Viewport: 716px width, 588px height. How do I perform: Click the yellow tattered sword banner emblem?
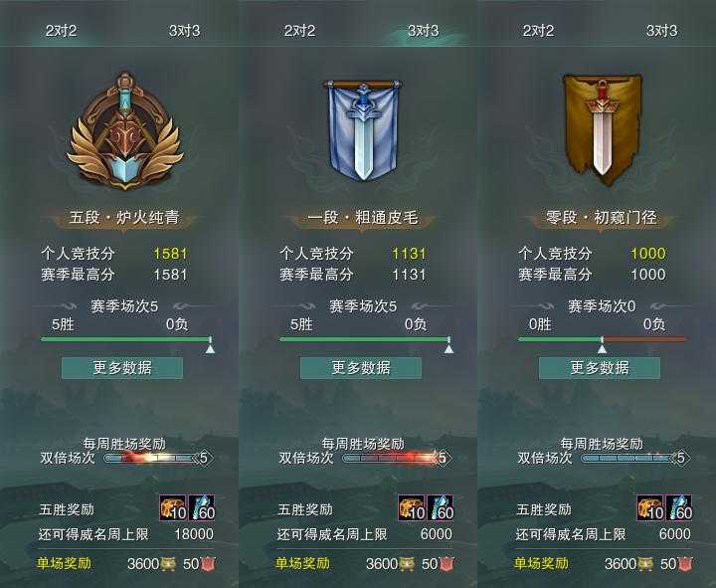pyautogui.click(x=603, y=130)
